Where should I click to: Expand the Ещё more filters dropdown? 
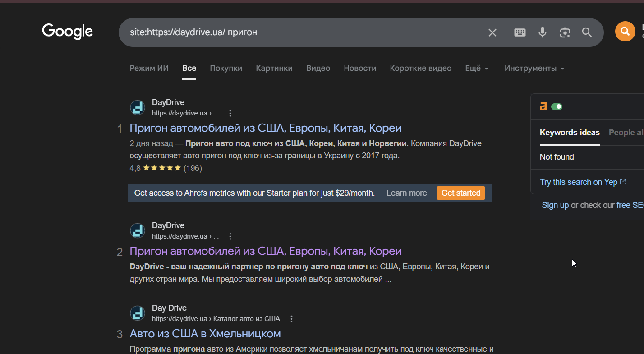click(477, 69)
